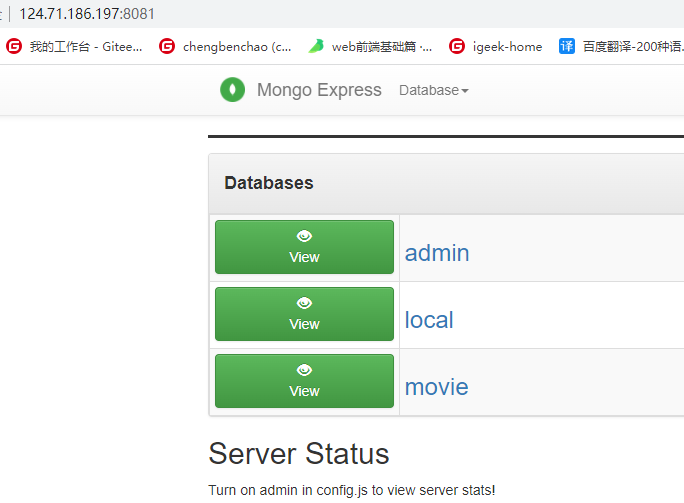Open the Gitee 我的工作台 bookmark
Viewport: 684px width, 503px height.
74,46
